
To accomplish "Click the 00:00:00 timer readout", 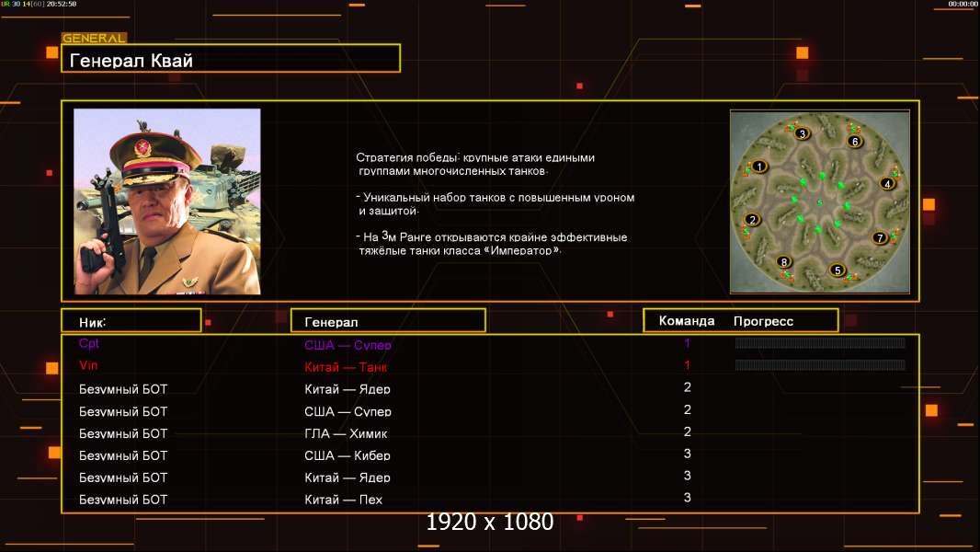I will click(x=963, y=4).
